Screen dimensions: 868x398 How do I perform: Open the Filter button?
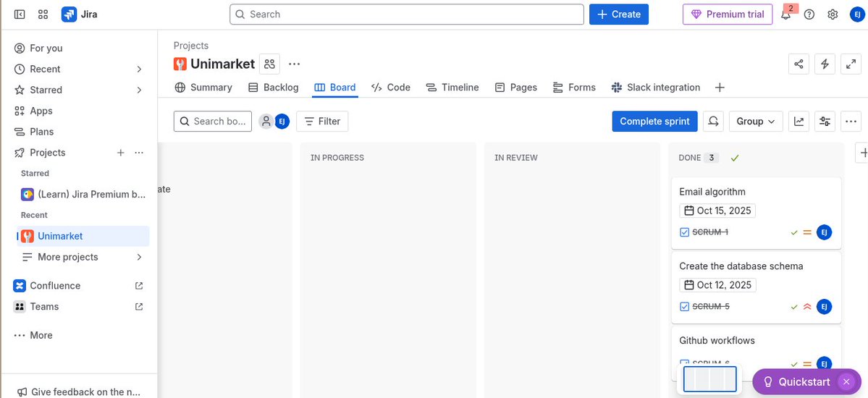[x=322, y=122]
